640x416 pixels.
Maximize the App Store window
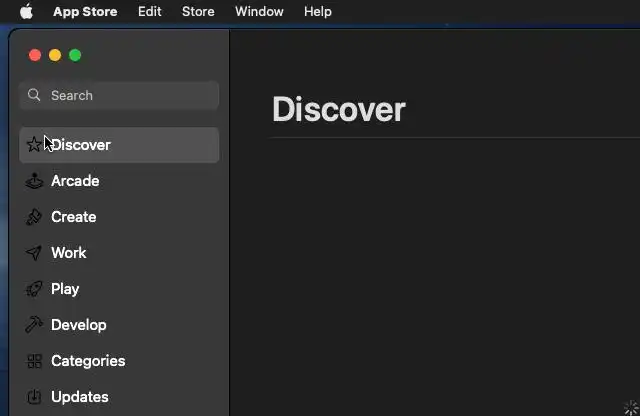[x=75, y=55]
